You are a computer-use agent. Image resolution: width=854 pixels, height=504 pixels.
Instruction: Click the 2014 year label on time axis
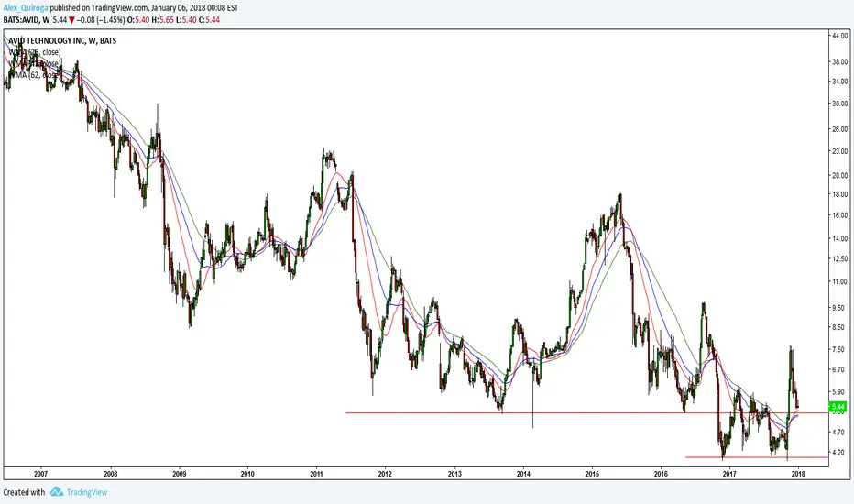[523, 474]
